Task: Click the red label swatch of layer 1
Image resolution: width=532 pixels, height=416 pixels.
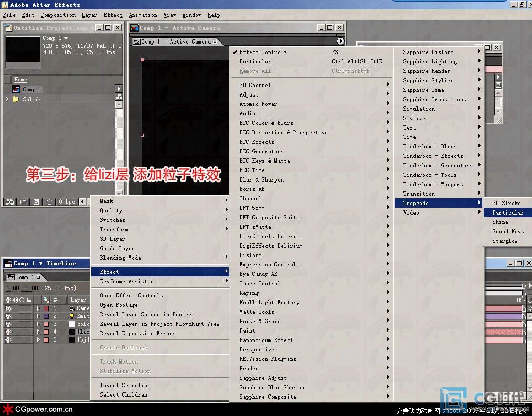Action: pyautogui.click(x=46, y=308)
